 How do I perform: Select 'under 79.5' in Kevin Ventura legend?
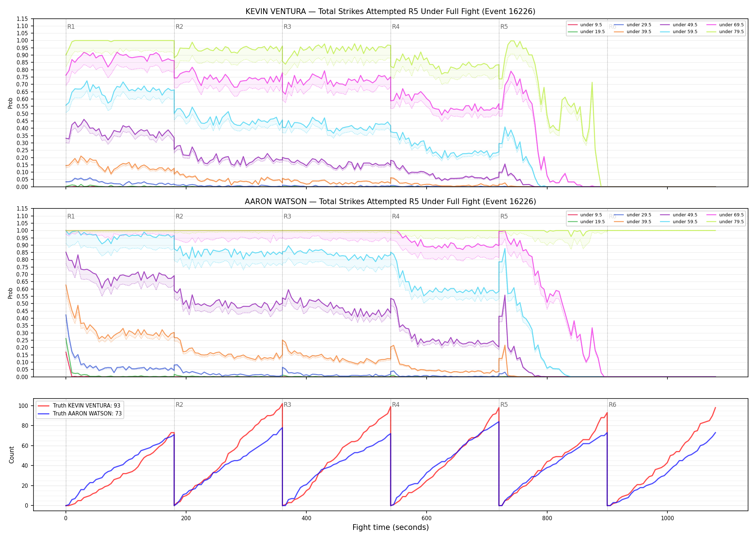(732, 32)
